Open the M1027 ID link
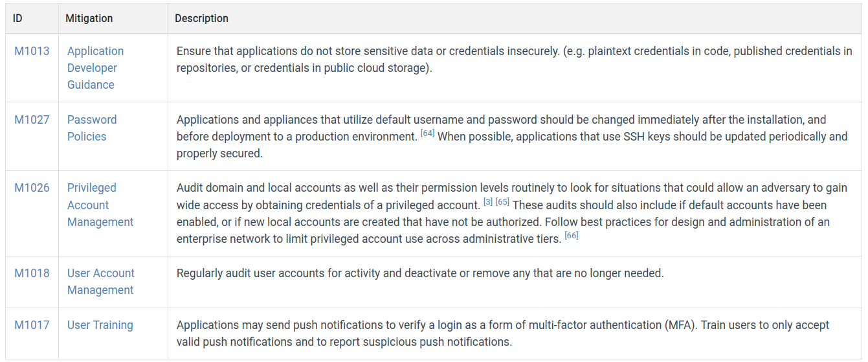This screenshot has height=362, width=868. click(32, 120)
